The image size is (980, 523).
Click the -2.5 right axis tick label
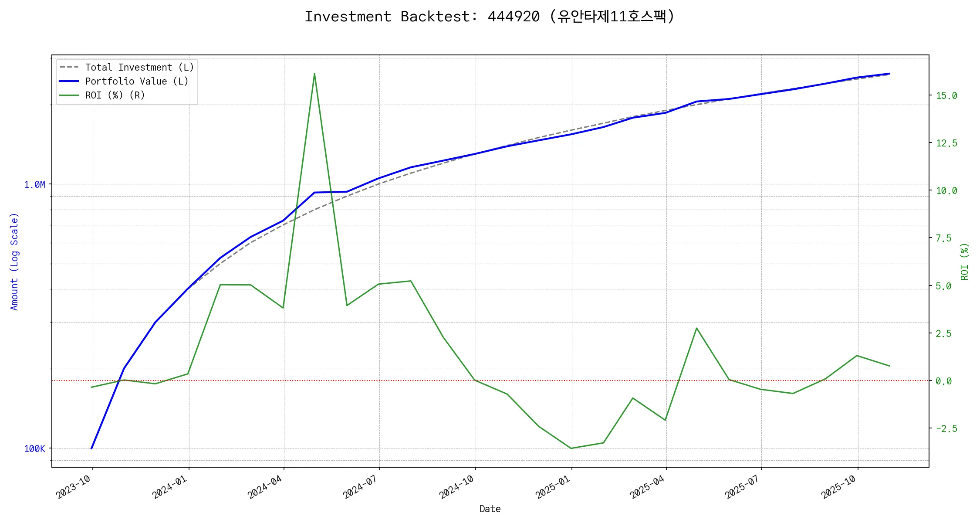coord(946,429)
